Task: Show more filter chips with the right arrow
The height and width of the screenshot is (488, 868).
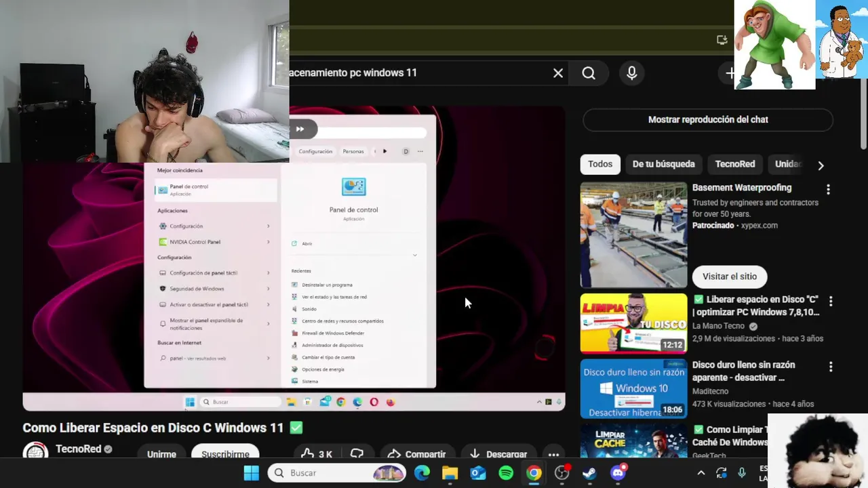Action: 821,165
